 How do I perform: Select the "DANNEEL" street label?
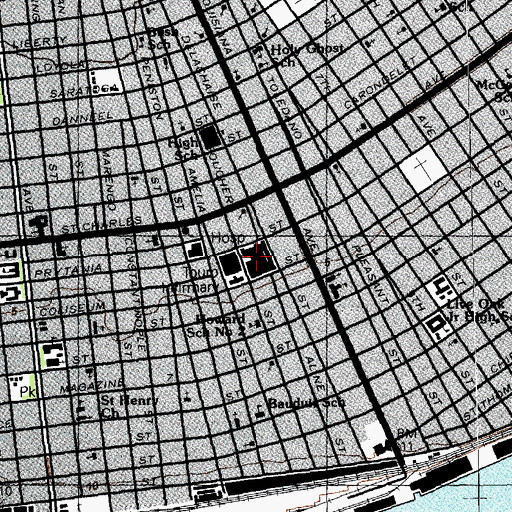pos(83,118)
